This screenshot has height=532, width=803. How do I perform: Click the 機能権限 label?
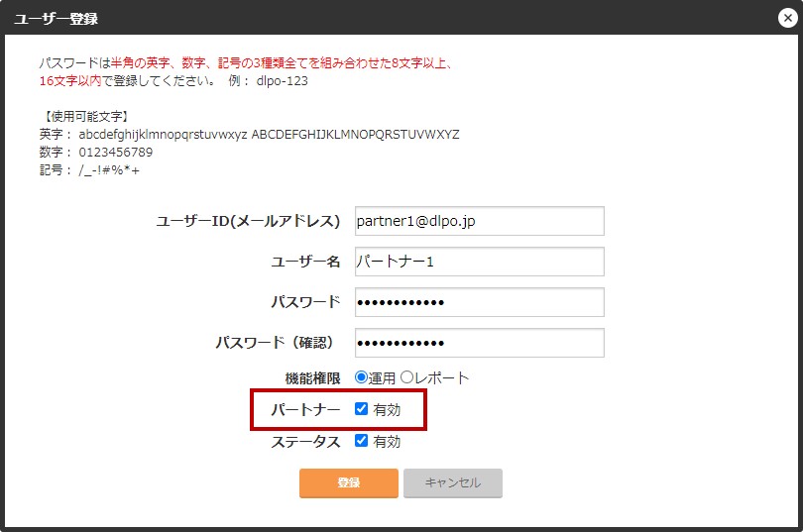(x=312, y=378)
